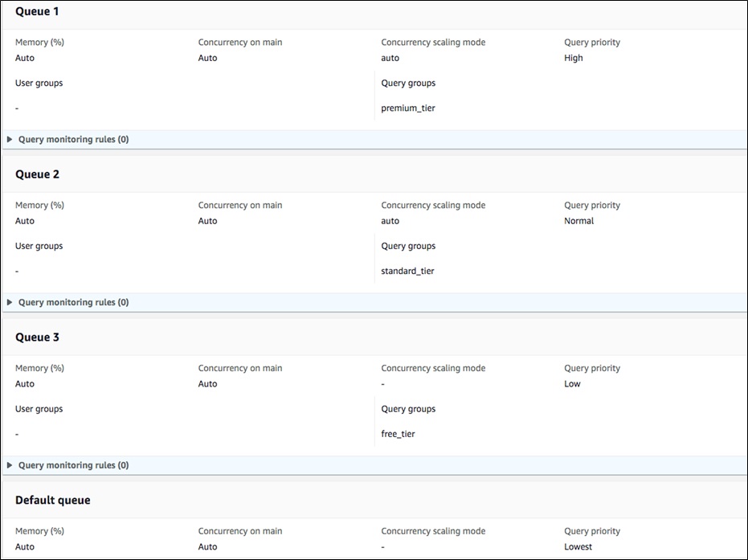Click Queue 1's Memory (%) label

point(39,43)
